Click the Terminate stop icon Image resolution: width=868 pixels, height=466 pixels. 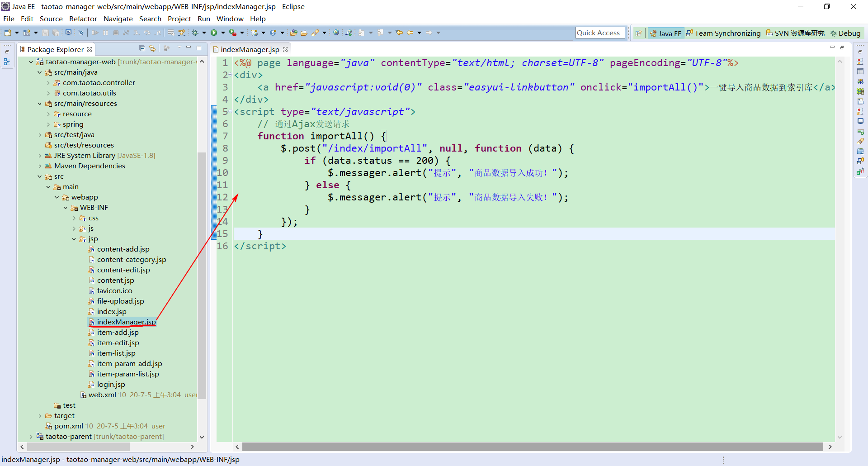[x=116, y=33]
